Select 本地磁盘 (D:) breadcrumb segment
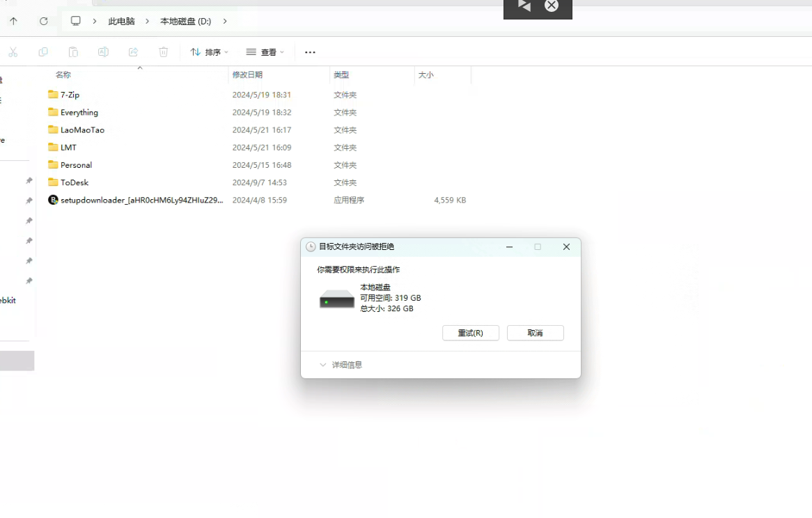 pos(185,21)
